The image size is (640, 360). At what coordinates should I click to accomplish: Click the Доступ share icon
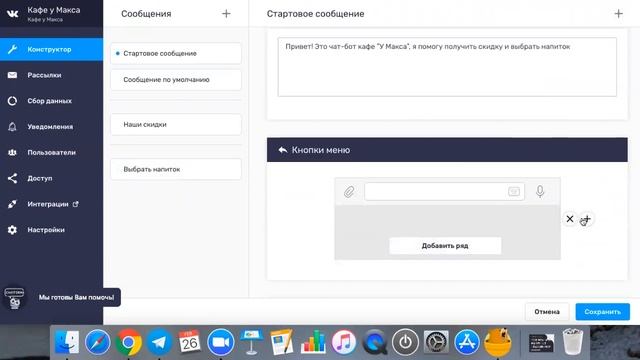click(12, 178)
